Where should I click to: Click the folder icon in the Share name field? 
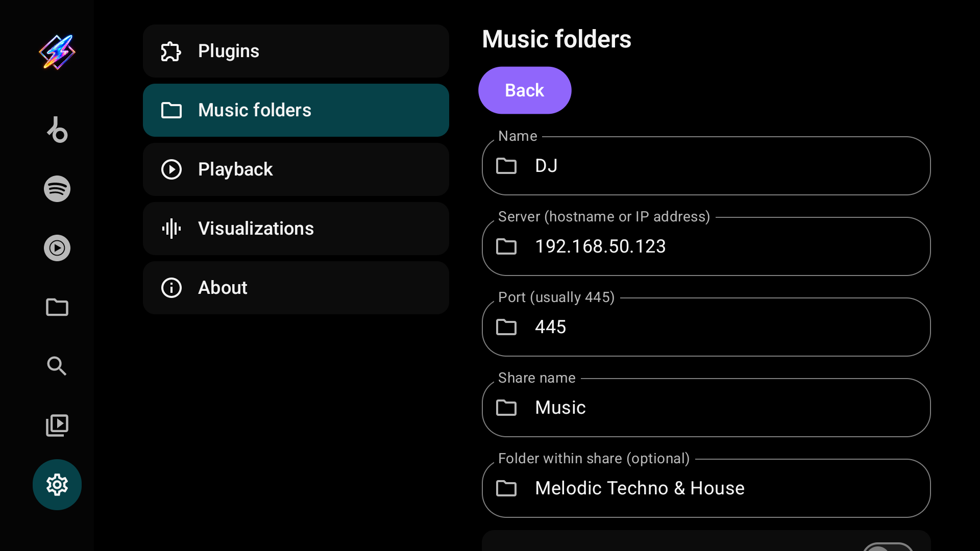click(x=506, y=408)
